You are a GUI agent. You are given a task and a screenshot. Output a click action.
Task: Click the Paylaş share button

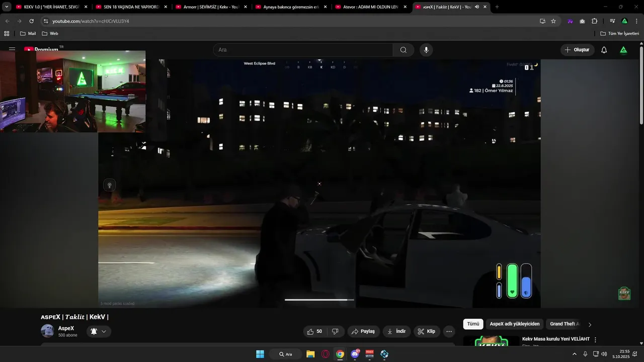[363, 331]
